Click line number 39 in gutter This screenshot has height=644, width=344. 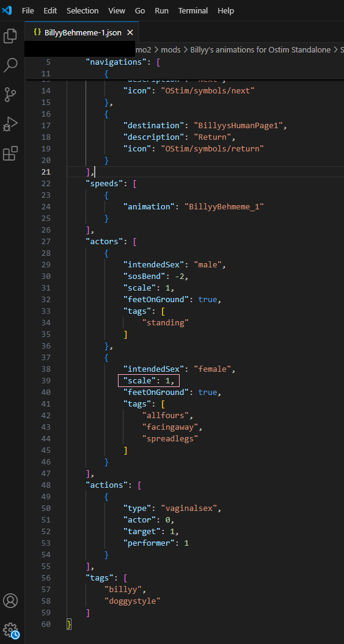pyautogui.click(x=46, y=381)
